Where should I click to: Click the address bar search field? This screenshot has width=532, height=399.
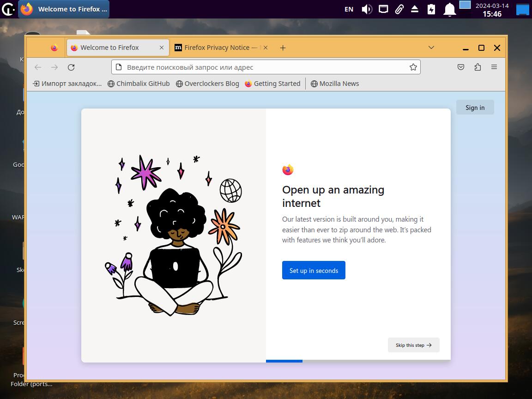coord(266,67)
